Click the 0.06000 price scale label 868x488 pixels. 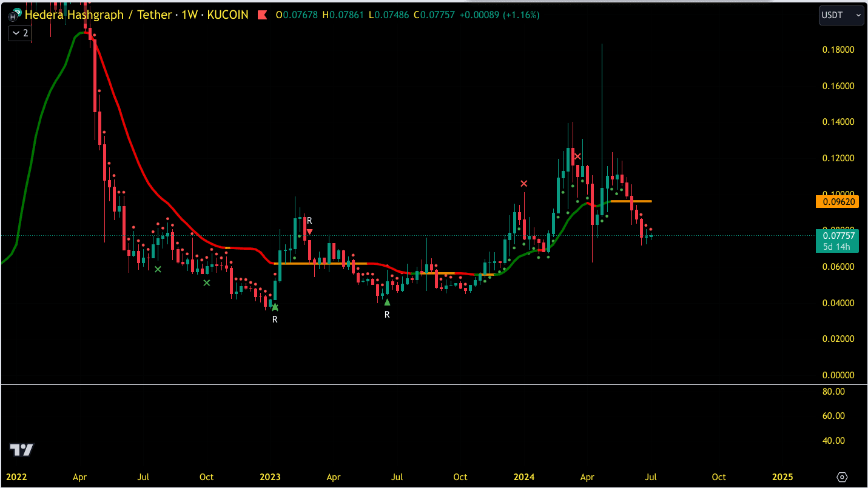coord(838,267)
